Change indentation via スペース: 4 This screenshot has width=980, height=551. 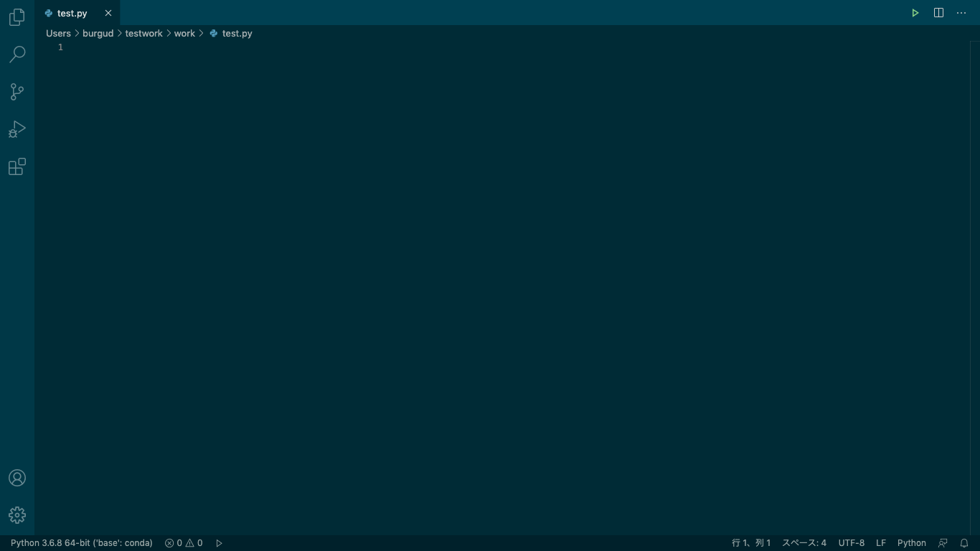804,543
